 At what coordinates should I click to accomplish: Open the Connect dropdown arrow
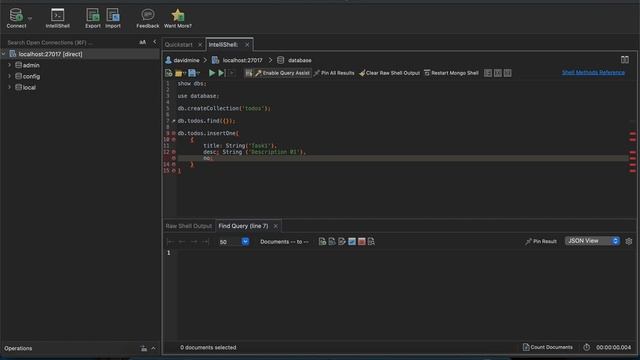(30, 18)
